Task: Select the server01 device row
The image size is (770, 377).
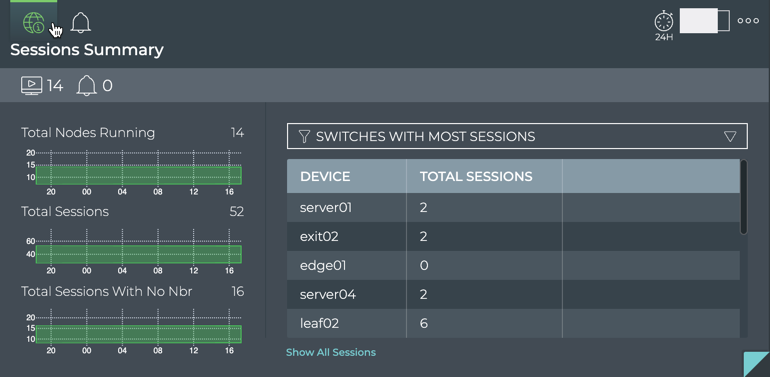Action: 513,208
